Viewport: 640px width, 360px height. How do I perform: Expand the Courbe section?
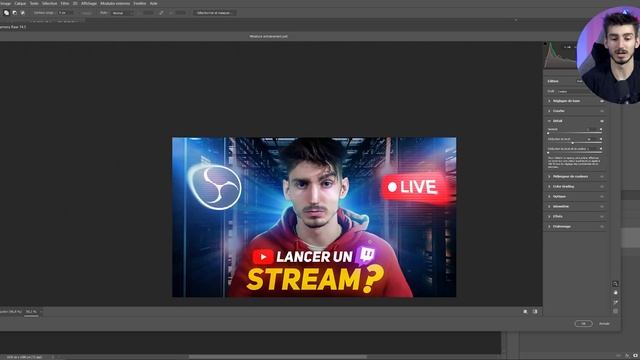pos(549,111)
